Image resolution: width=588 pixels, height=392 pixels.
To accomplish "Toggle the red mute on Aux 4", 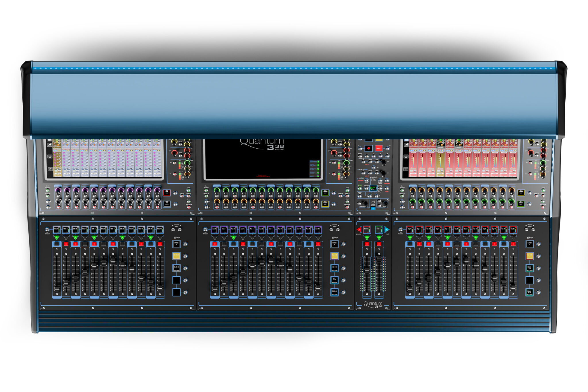I will click(243, 244).
